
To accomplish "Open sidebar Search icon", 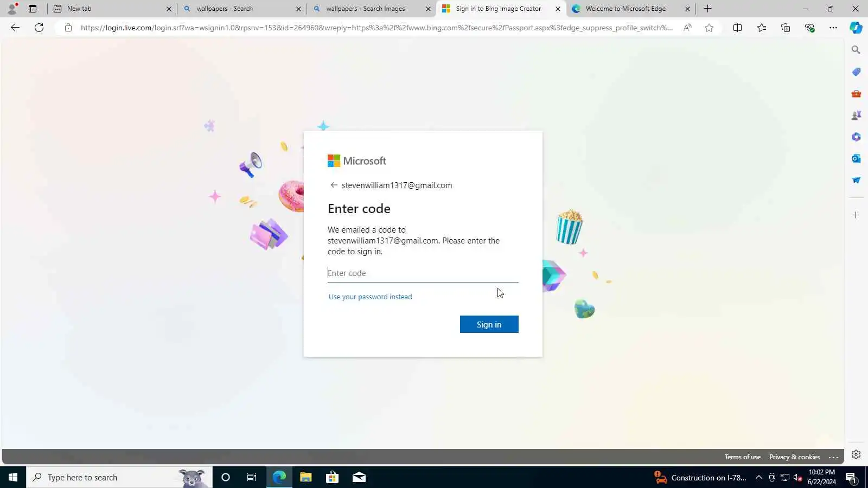I will pyautogui.click(x=856, y=50).
